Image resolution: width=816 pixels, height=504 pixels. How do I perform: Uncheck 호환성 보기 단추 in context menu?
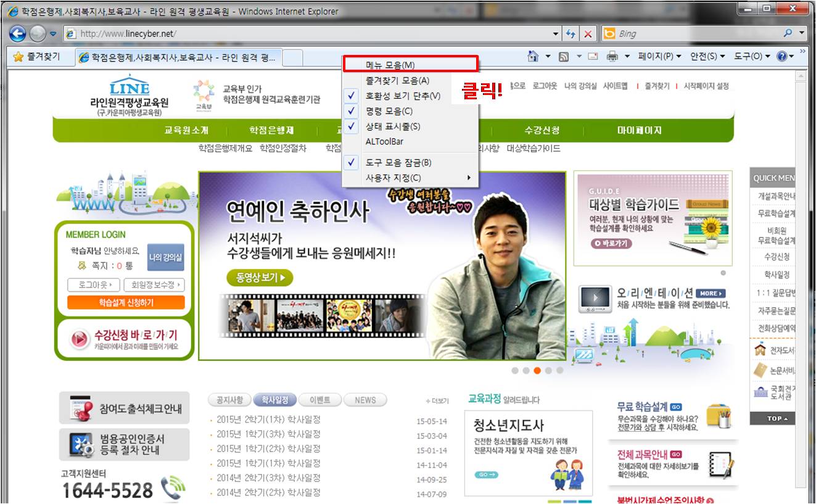(403, 96)
